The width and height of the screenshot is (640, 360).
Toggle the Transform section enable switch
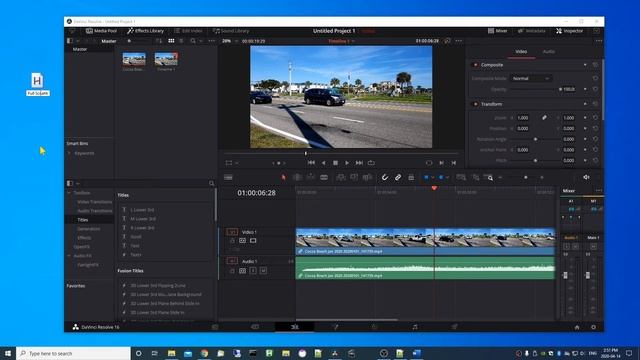475,104
